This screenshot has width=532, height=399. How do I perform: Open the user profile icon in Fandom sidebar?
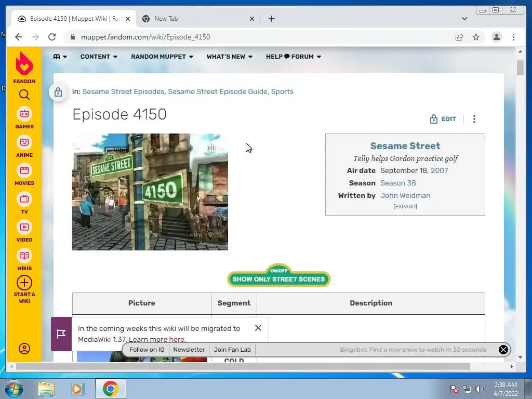pyautogui.click(x=24, y=349)
